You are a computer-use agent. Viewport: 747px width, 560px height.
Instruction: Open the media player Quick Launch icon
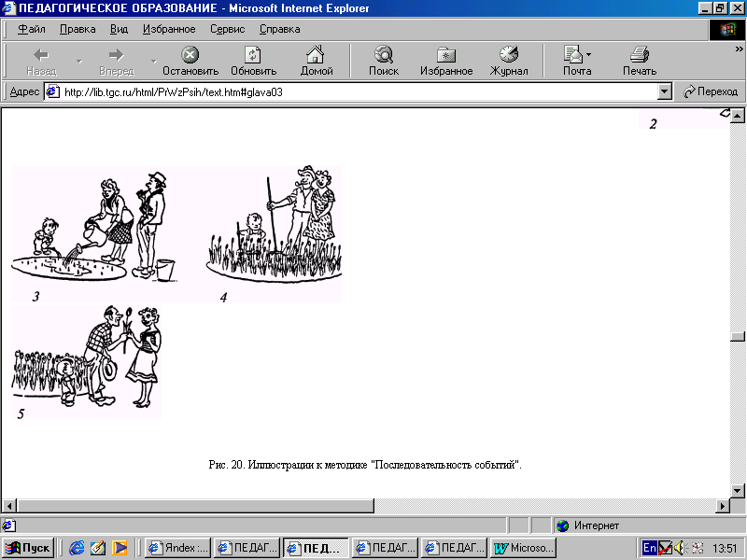pos(120,548)
